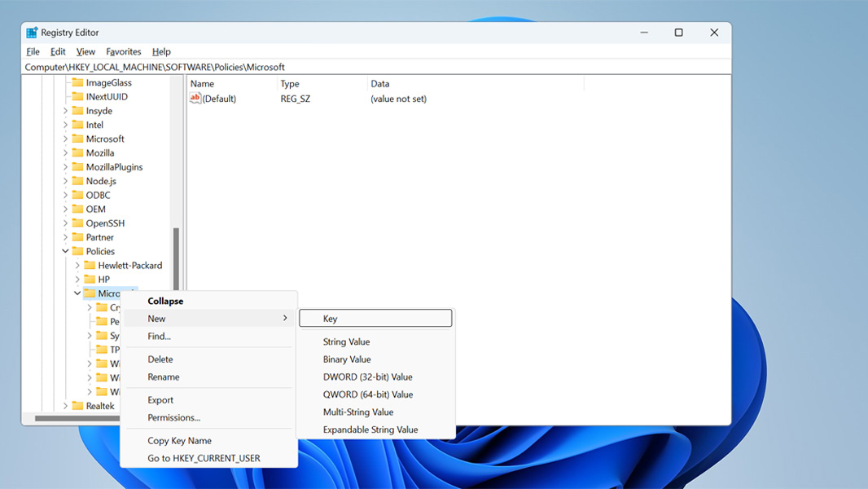
Task: Choose Key from the New submenu
Action: tap(375, 319)
